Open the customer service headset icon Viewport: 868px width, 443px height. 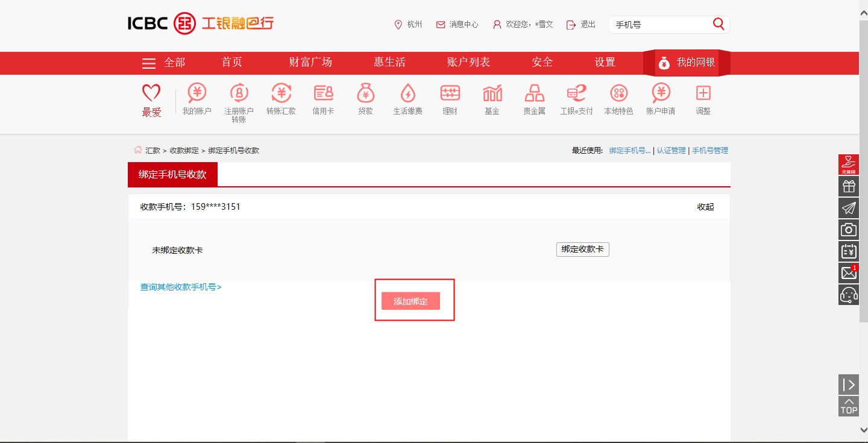click(x=848, y=295)
